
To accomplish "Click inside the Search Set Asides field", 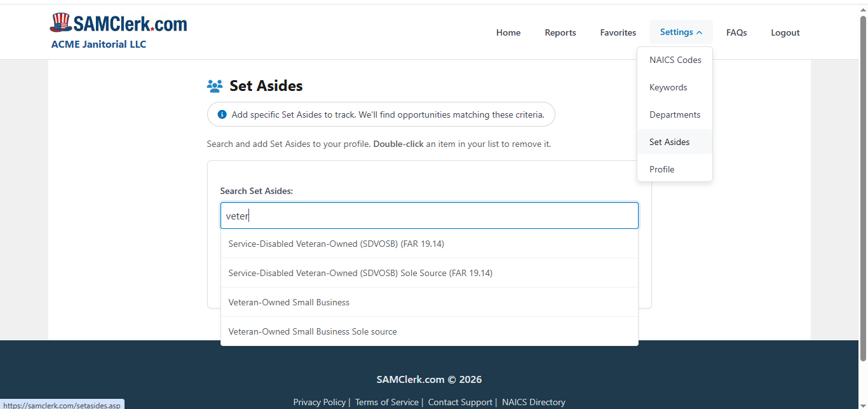I will coord(429,216).
